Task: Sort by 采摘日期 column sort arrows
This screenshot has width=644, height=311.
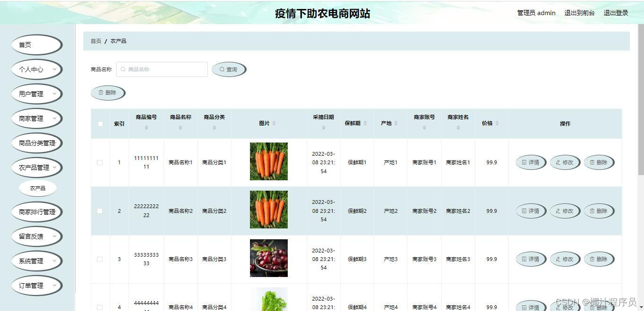Action: tap(323, 128)
